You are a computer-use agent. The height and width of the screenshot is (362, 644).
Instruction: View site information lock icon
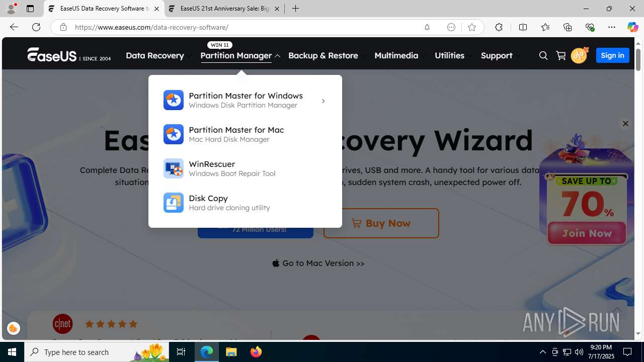pyautogui.click(x=63, y=27)
